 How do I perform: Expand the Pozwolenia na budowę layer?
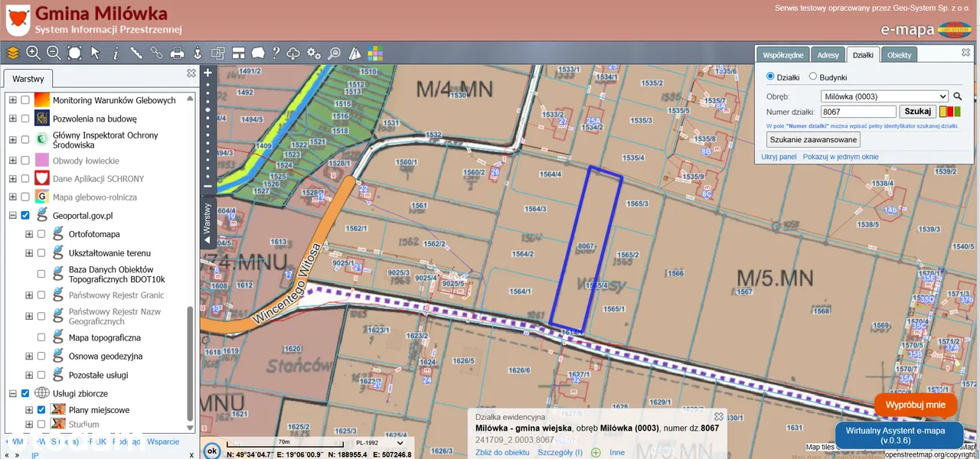13,119
